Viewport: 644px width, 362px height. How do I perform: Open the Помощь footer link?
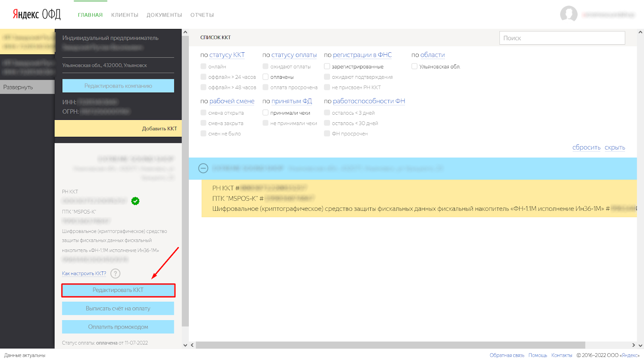tap(538, 355)
